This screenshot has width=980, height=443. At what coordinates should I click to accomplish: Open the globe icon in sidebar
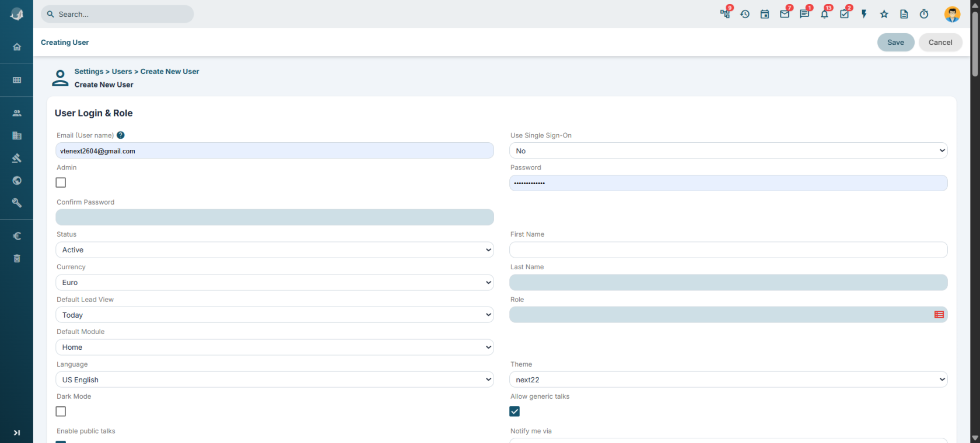coord(17,181)
